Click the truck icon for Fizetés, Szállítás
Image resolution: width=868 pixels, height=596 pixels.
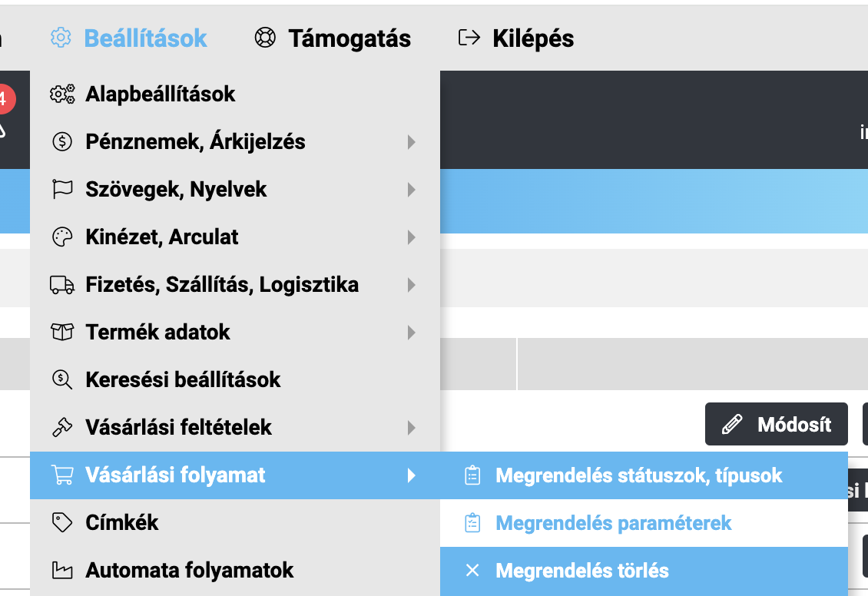coord(62,284)
